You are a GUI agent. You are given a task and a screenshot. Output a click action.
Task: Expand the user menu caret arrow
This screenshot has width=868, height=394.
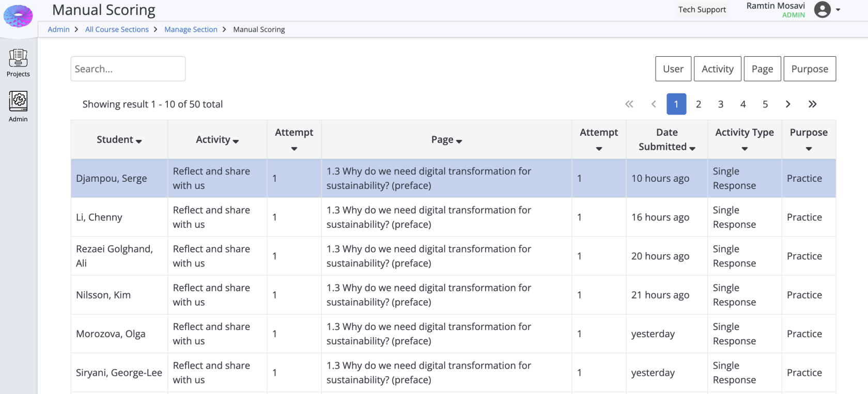tap(838, 10)
